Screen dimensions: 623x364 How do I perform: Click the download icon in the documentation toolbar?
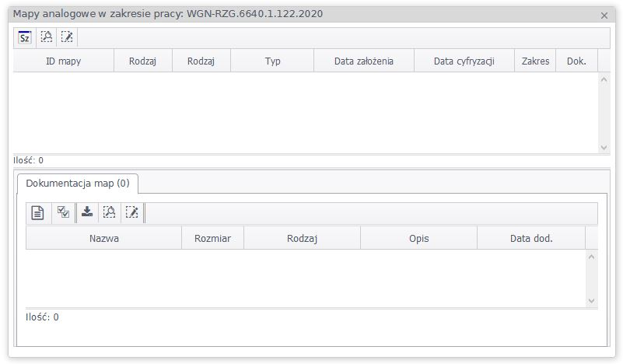pyautogui.click(x=88, y=212)
